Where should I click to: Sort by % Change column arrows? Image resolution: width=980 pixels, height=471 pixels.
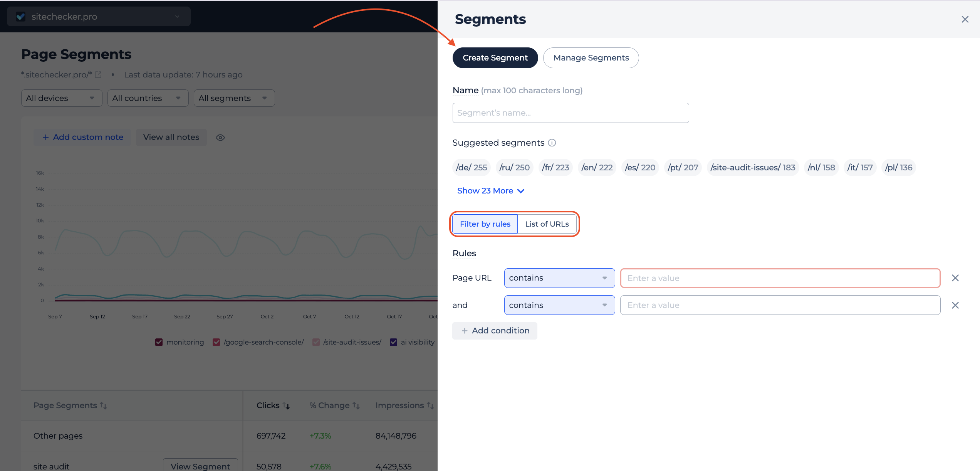click(356, 405)
